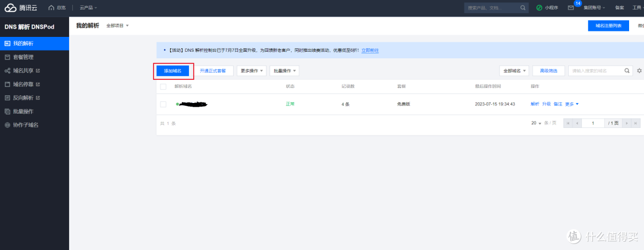
Task: Click the 4 条 record count cell
Action: (345, 104)
